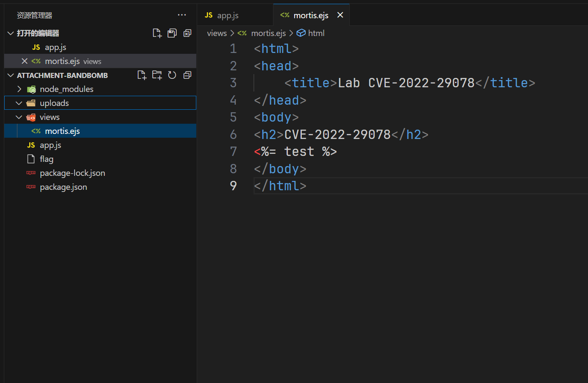Open the flag file in explorer
Screen dimensions: 588x383
tap(47, 159)
